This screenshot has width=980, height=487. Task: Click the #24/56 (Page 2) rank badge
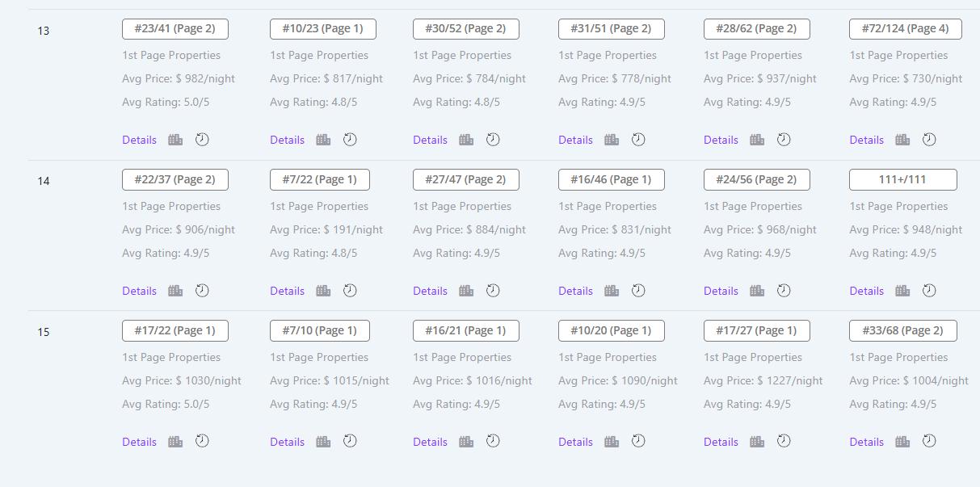757,179
